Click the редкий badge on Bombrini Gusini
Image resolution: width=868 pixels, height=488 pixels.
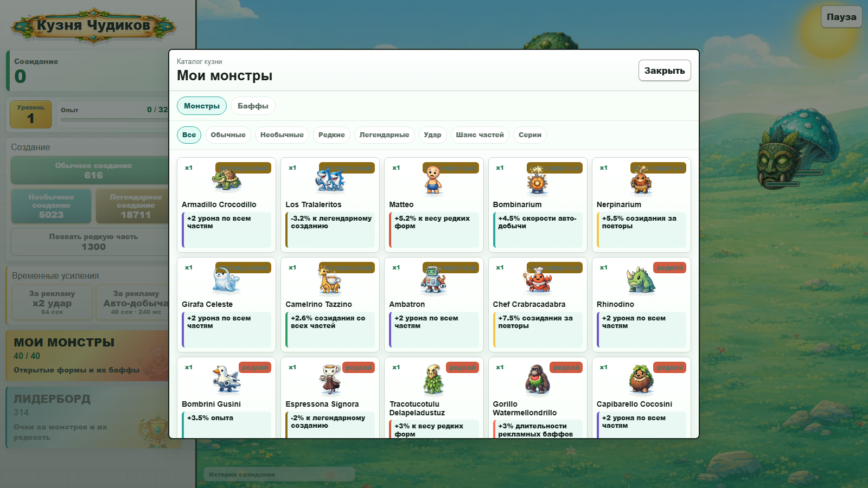(255, 368)
